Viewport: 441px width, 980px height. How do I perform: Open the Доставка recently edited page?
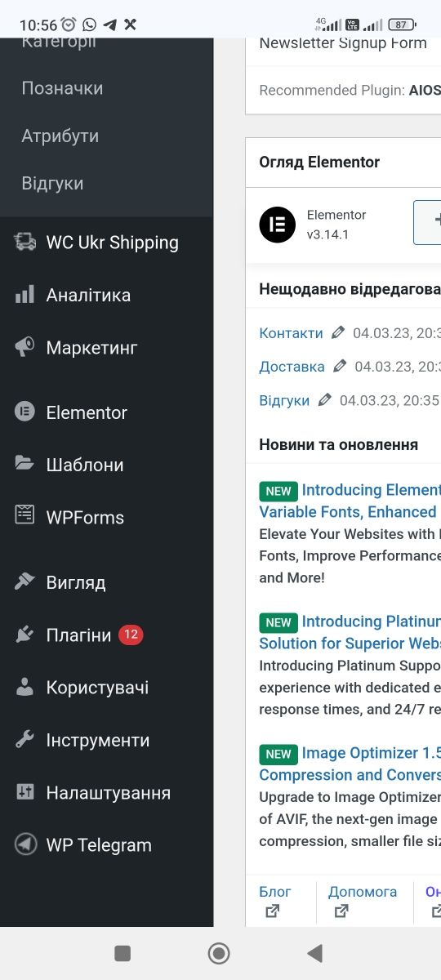[292, 367]
